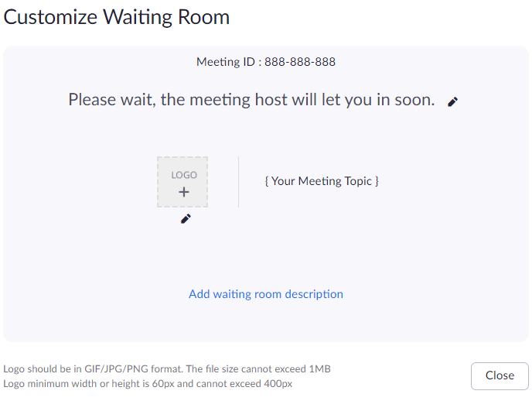
Task: Click the pencil icon below the logo box
Action: pyautogui.click(x=186, y=219)
